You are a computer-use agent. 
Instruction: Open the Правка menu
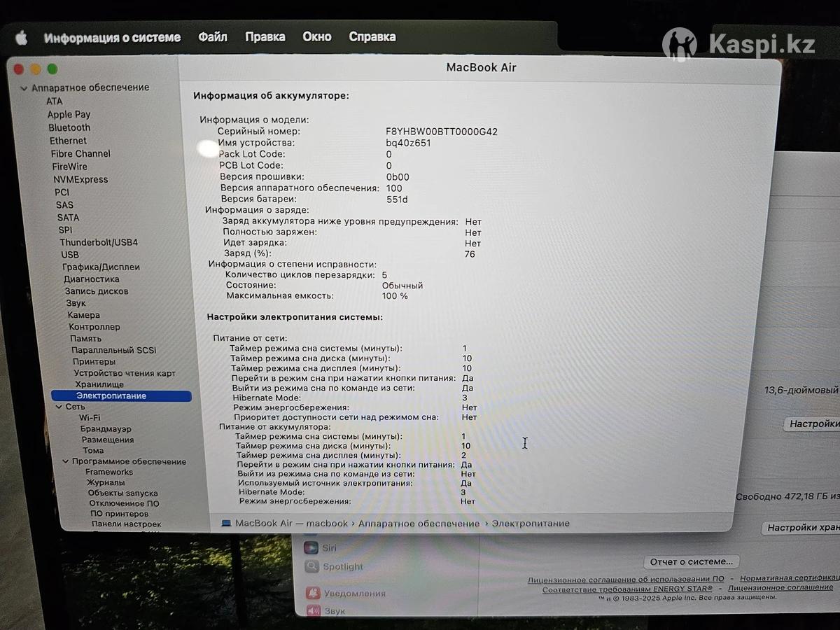click(x=265, y=37)
